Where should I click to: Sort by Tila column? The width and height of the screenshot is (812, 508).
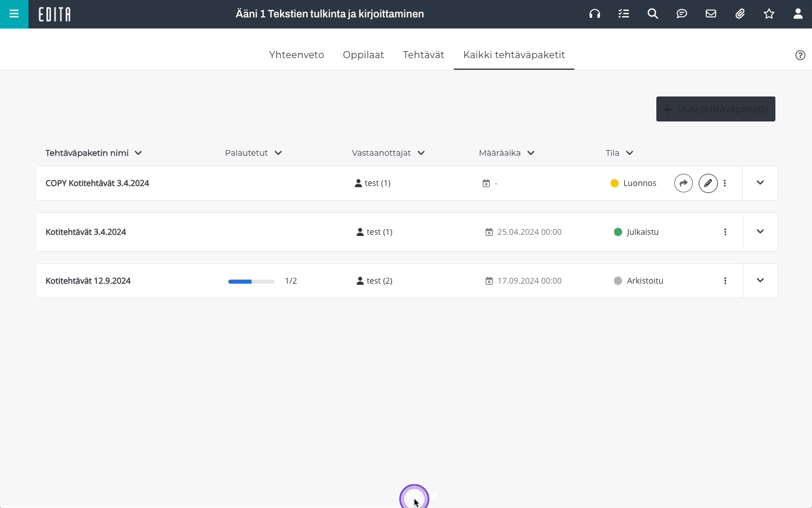[619, 153]
